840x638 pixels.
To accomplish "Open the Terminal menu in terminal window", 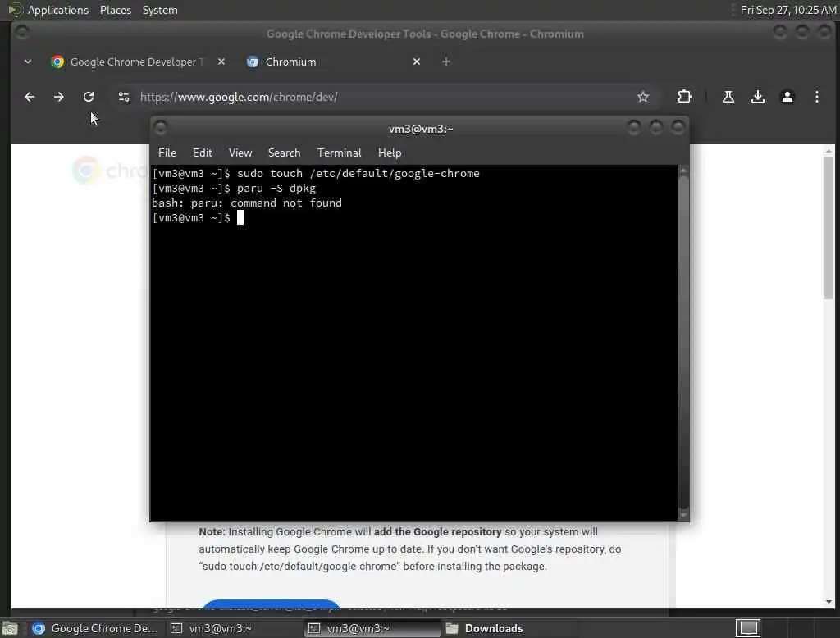I will (339, 153).
